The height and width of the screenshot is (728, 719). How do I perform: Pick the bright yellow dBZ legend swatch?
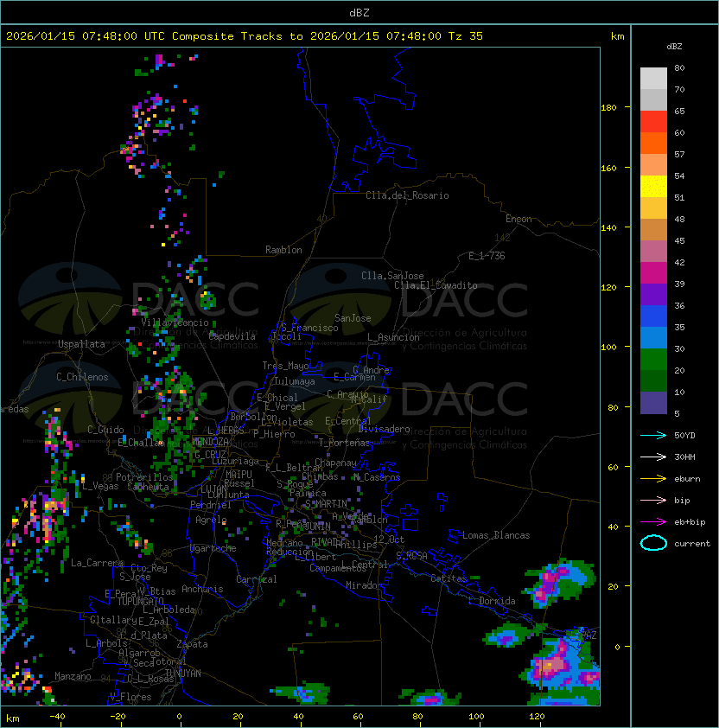[x=653, y=187]
